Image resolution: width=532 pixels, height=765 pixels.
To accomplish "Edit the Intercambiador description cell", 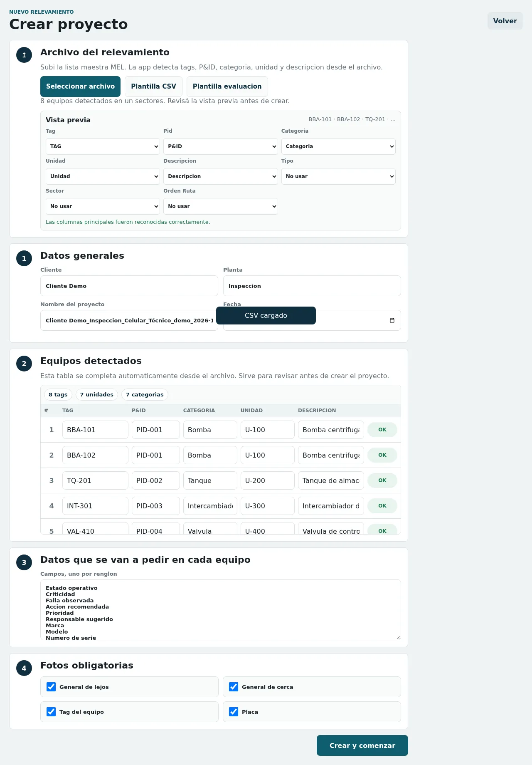I will tap(331, 506).
